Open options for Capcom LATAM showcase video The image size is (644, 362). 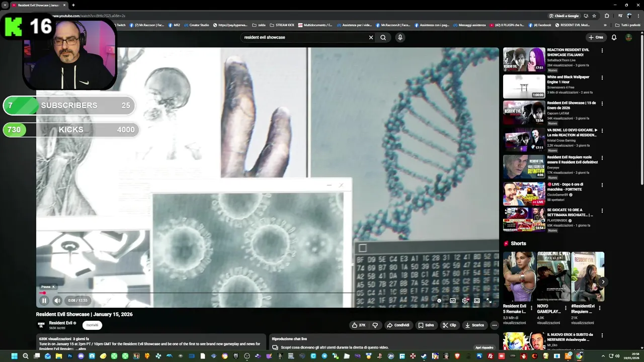click(x=602, y=104)
